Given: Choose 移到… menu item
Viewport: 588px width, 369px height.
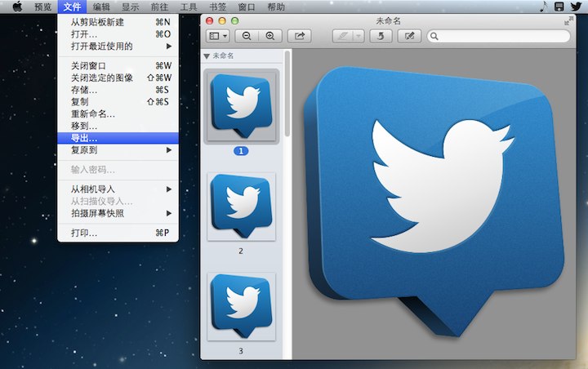Looking at the screenshot, I should [x=118, y=126].
